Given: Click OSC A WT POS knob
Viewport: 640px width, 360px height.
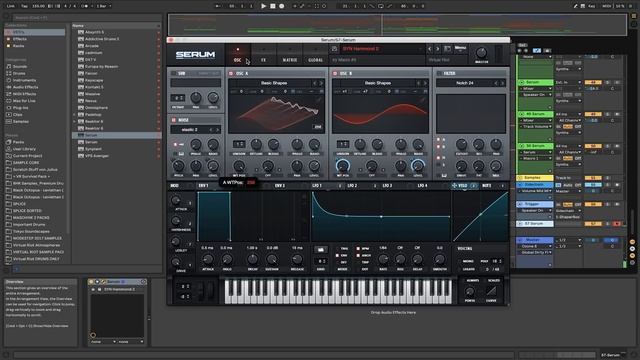Looking at the screenshot, I should [x=239, y=166].
